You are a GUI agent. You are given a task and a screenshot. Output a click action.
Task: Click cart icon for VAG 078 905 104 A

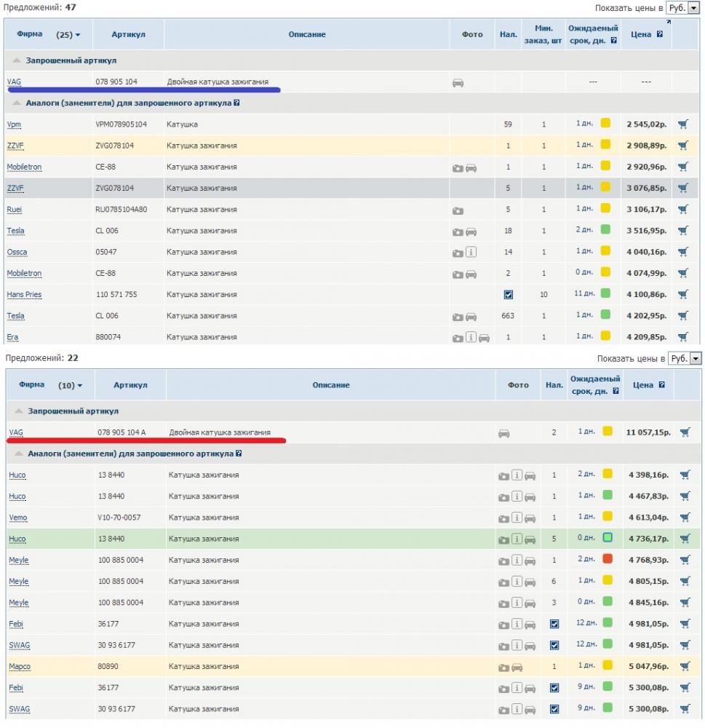685,432
